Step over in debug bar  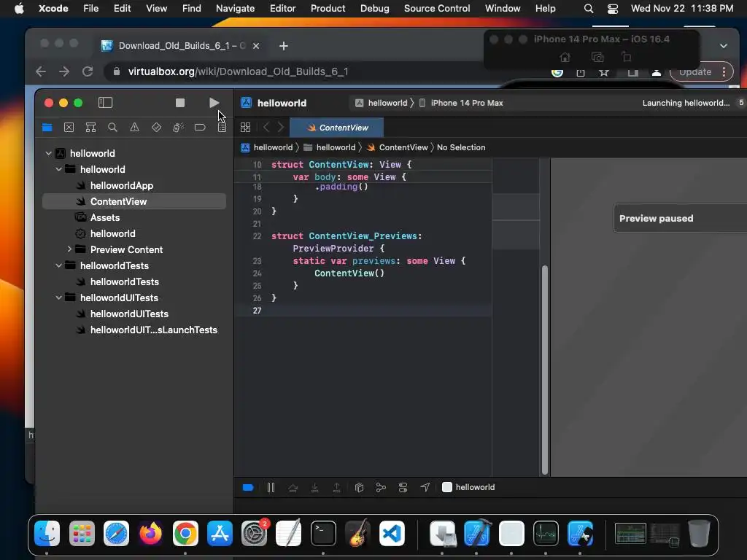[293, 487]
